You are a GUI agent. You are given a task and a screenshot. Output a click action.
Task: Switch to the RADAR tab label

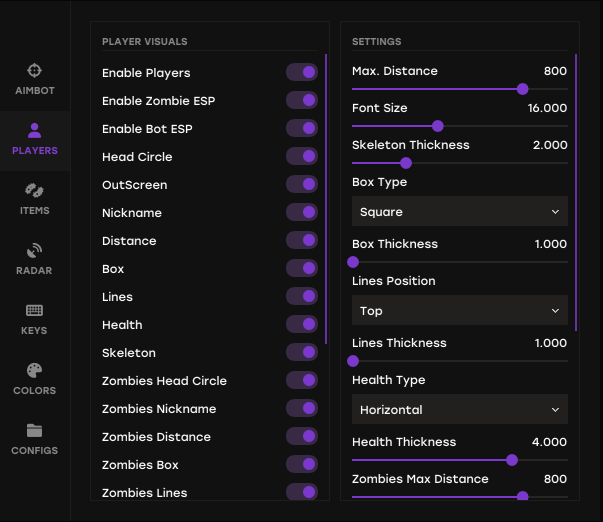click(x=34, y=271)
